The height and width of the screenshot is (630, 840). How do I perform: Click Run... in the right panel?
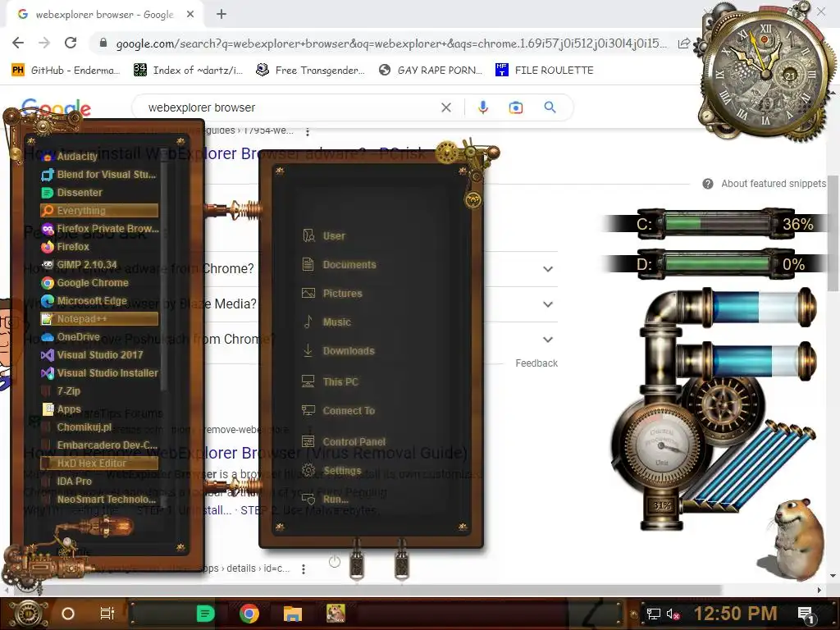point(325,500)
